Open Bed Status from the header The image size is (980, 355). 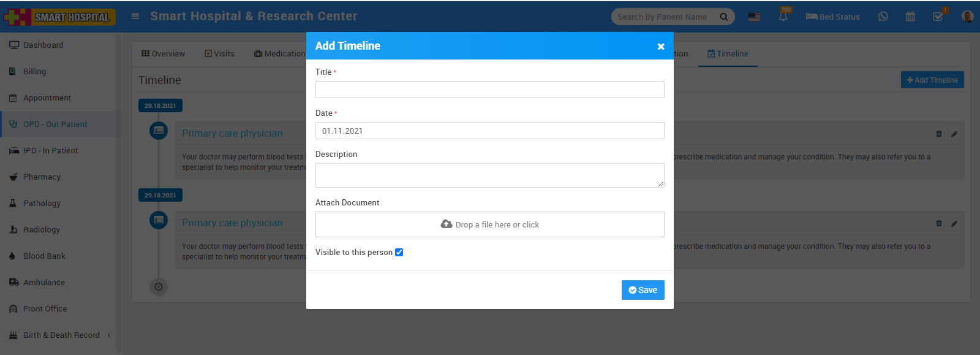point(832,17)
